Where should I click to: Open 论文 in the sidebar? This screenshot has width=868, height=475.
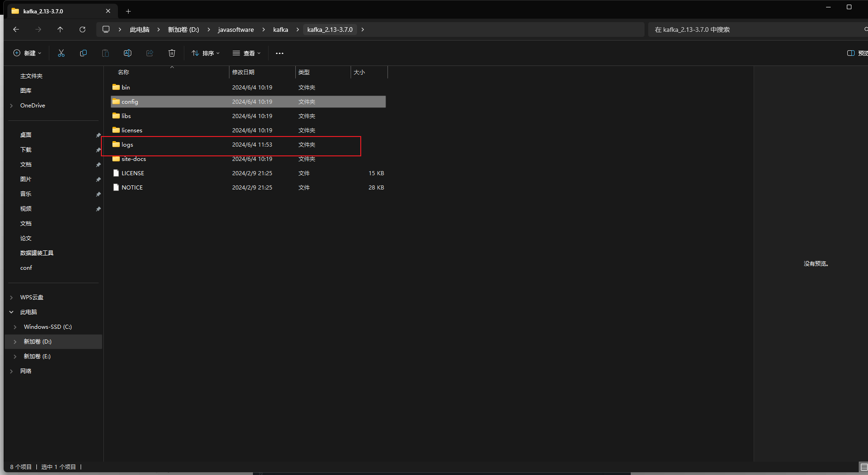click(x=26, y=238)
